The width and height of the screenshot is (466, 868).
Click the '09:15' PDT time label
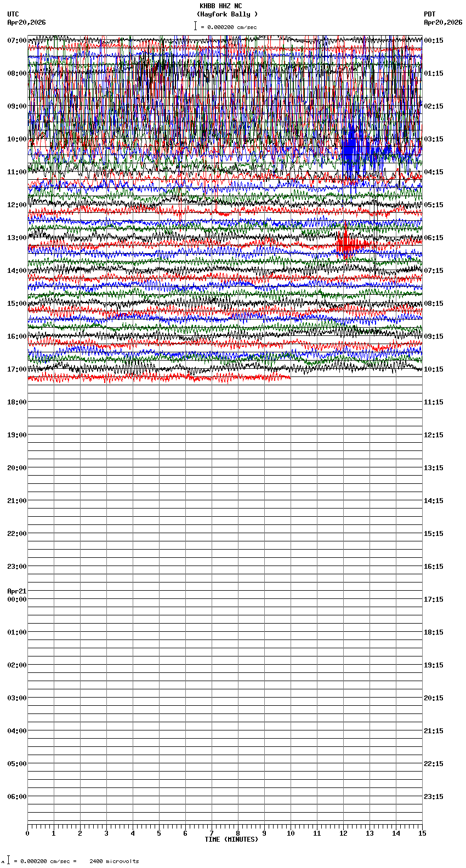coord(434,336)
